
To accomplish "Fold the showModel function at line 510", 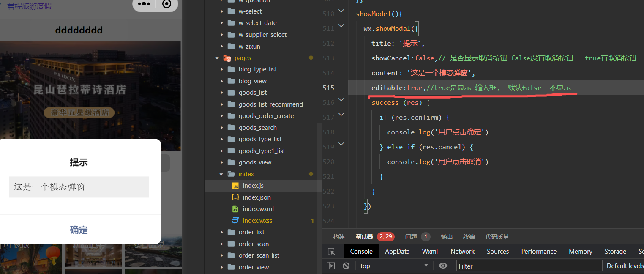I will pos(341,12).
